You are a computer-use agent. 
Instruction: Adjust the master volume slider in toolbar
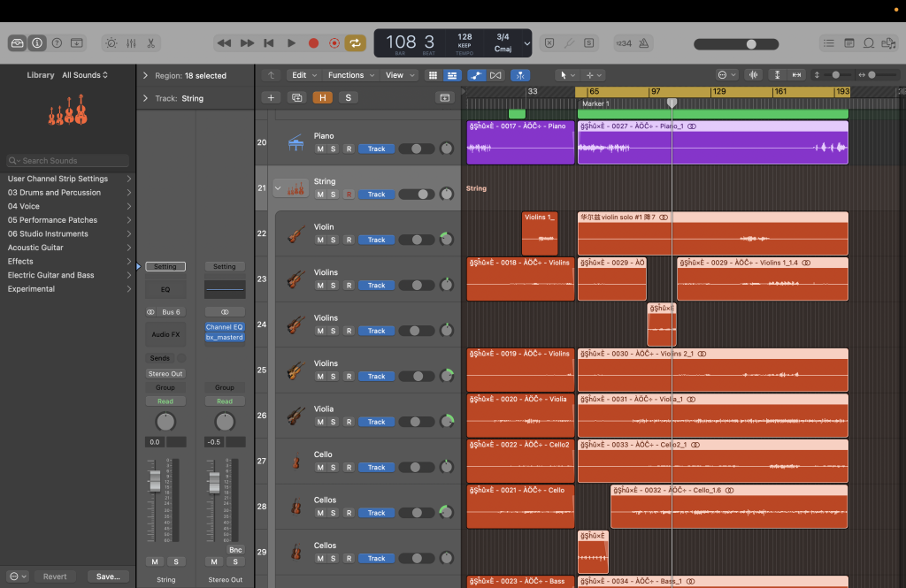736,44
